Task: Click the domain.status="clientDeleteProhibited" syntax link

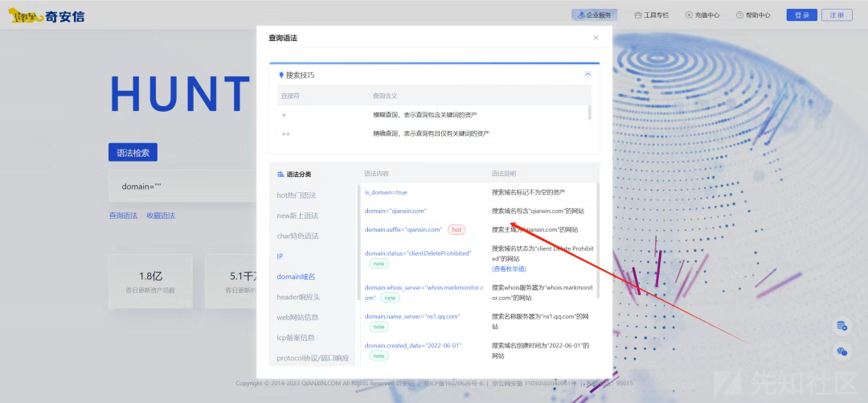Action: [418, 253]
